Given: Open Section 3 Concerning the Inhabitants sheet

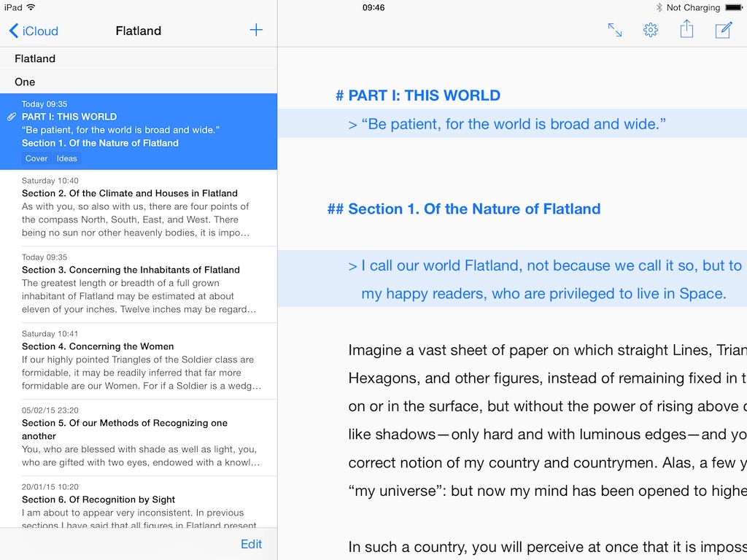Looking at the screenshot, I should click(139, 285).
